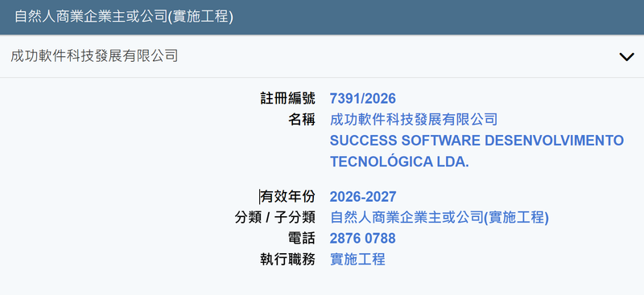Click the 執行職務 label
The width and height of the screenshot is (644, 295).
tap(288, 260)
